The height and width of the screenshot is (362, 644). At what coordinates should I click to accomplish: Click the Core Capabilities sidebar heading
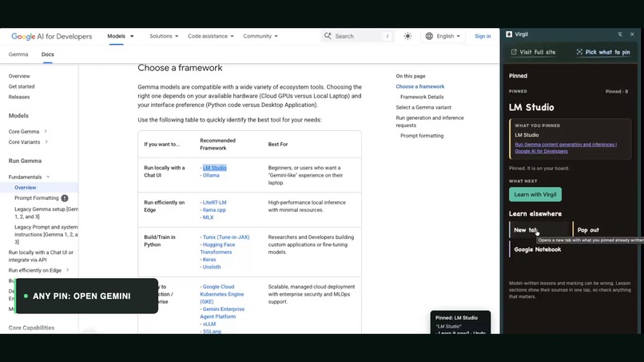coord(32,328)
